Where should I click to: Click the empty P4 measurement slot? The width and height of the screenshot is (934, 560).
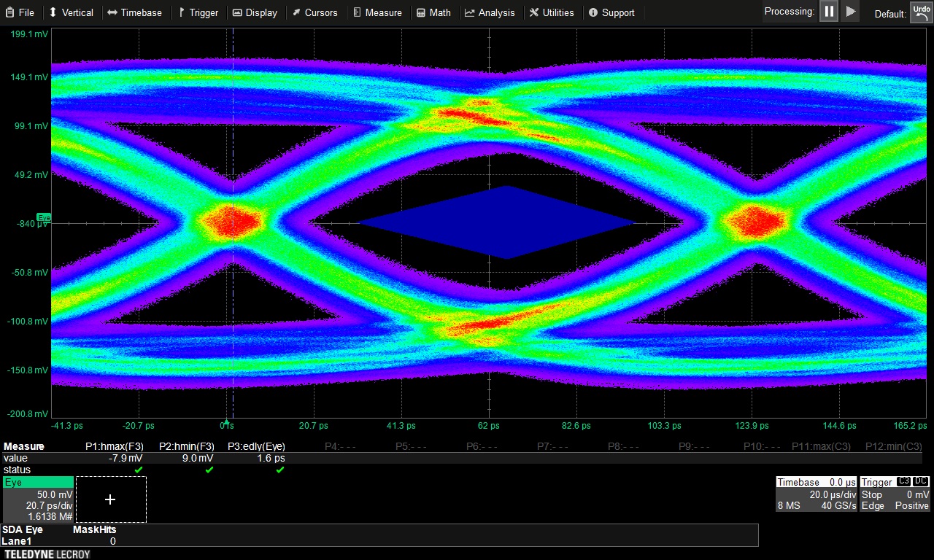340,446
